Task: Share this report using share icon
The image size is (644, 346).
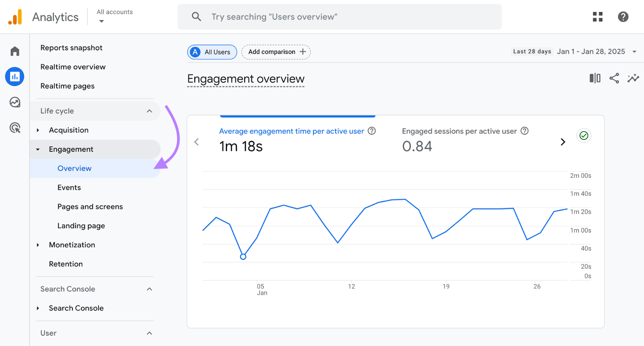Action: (x=614, y=78)
